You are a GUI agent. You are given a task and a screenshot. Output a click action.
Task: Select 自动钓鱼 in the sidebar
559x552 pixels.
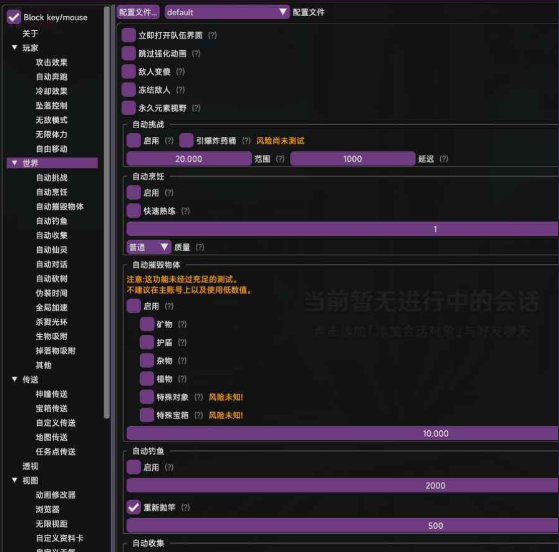click(x=52, y=221)
